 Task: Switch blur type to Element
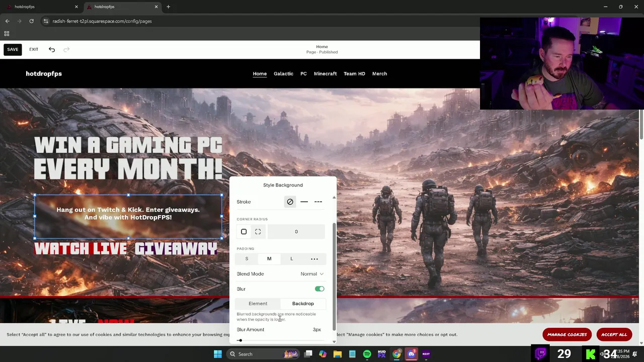[x=258, y=304]
